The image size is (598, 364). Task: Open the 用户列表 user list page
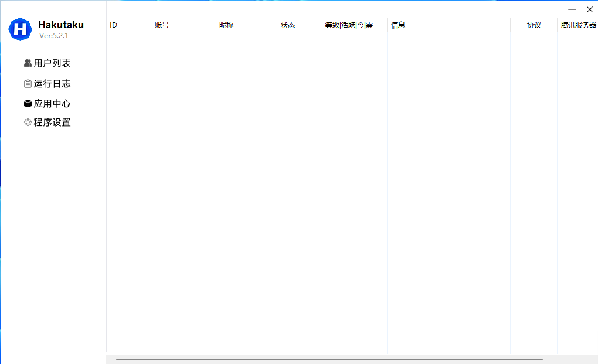(52, 63)
